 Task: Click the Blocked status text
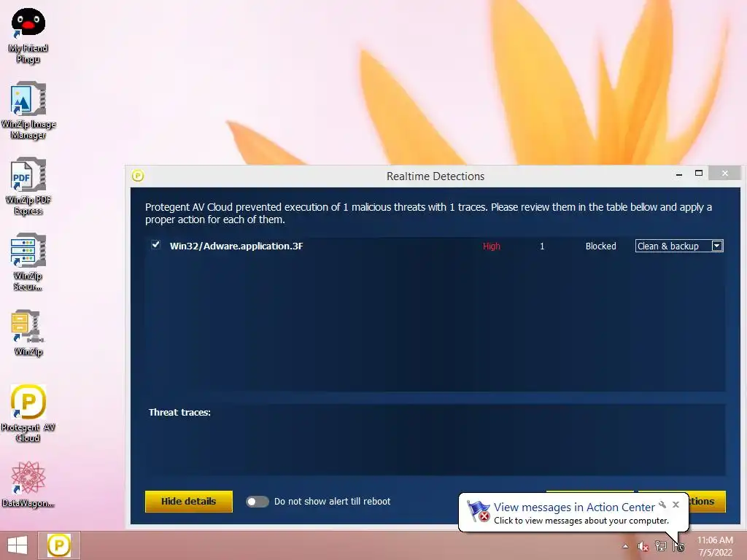point(601,246)
